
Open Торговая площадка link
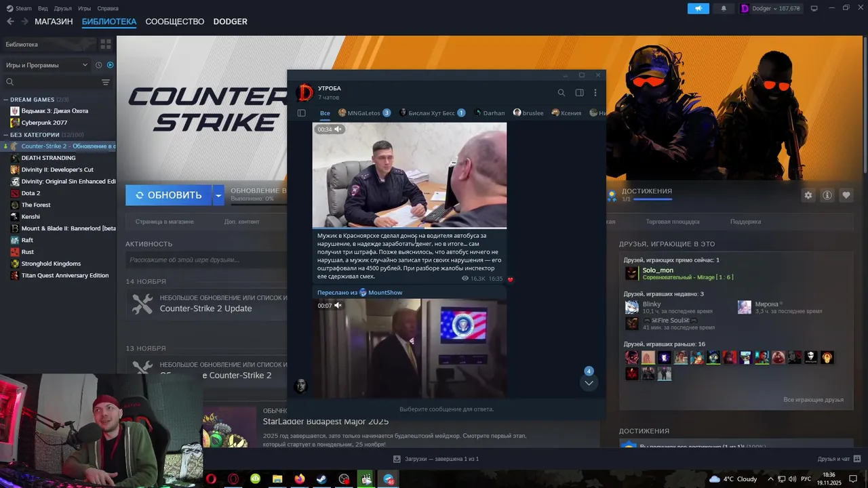pos(673,222)
